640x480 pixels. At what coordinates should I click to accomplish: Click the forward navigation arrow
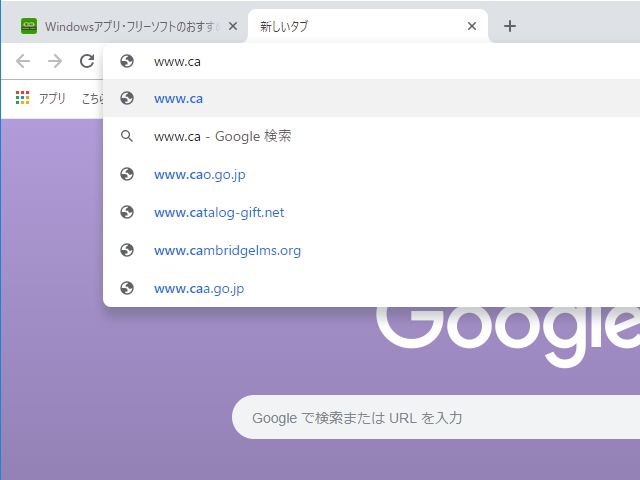55,61
